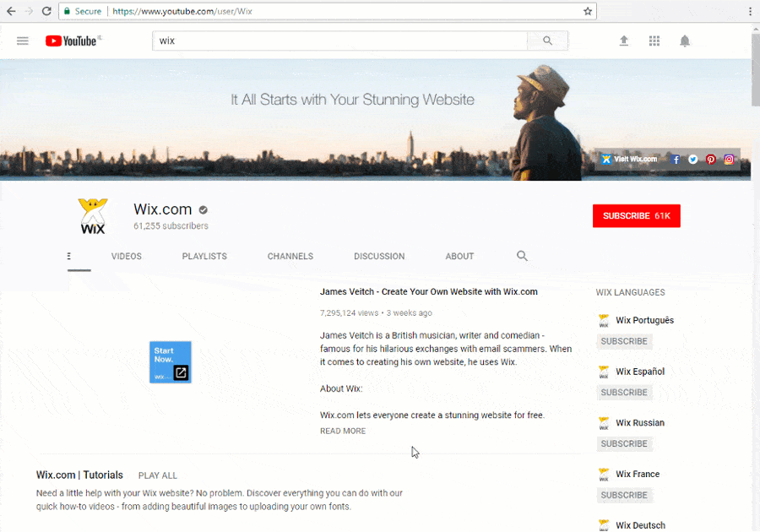Open the Wix Instagram banner link
Screen dimensions: 760x532
click(x=729, y=160)
